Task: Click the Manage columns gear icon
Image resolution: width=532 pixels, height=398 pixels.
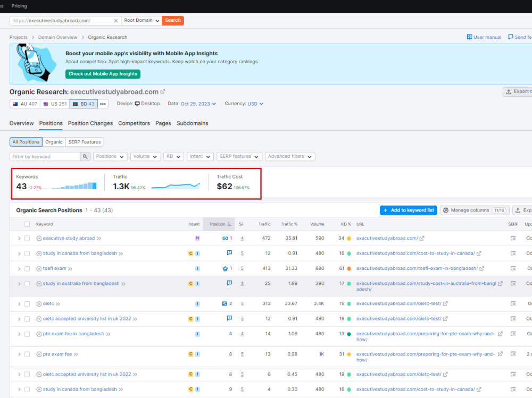Action: point(446,210)
